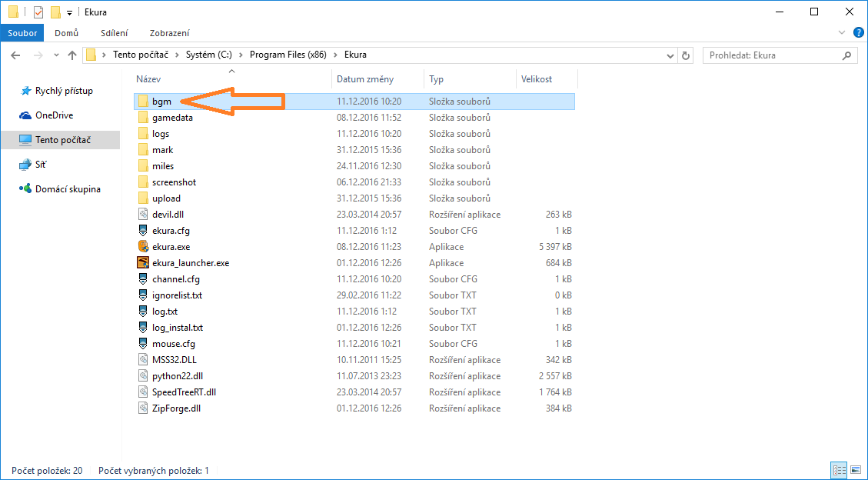Click the Prohledat: Ekura search field
Image resolution: width=868 pixels, height=480 pixels.
(773, 55)
